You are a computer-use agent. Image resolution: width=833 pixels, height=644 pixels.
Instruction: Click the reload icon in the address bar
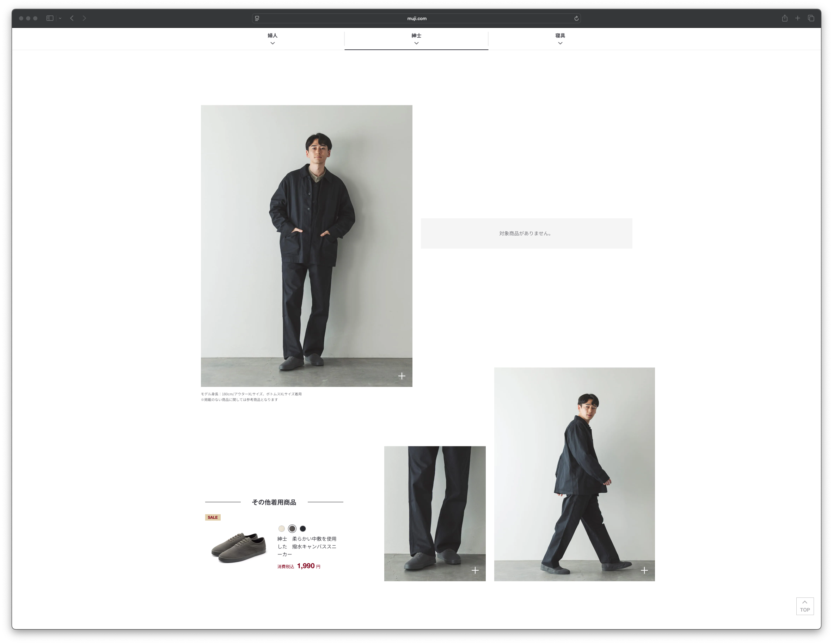[x=576, y=18]
